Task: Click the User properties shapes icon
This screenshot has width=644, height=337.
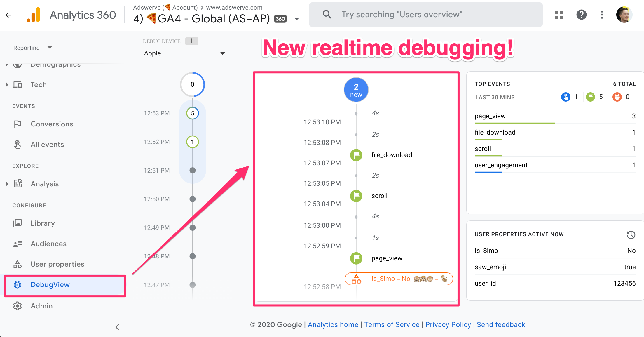Action: (18, 264)
